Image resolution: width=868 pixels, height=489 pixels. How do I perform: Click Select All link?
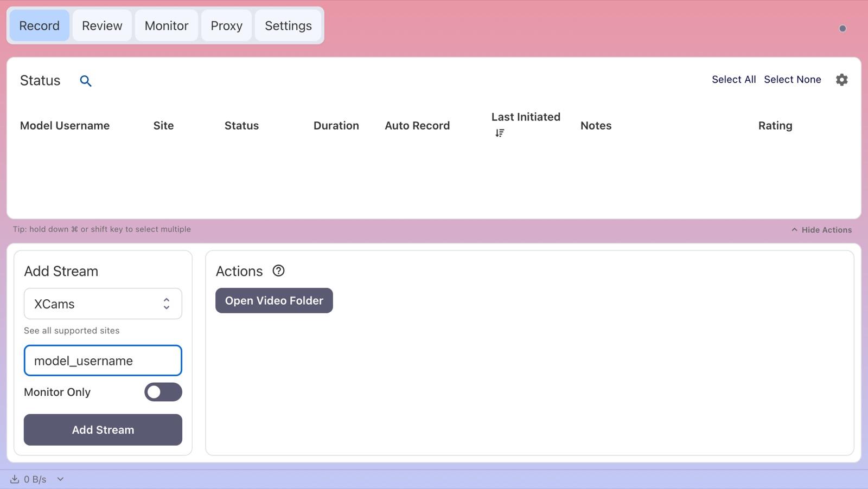tap(733, 80)
